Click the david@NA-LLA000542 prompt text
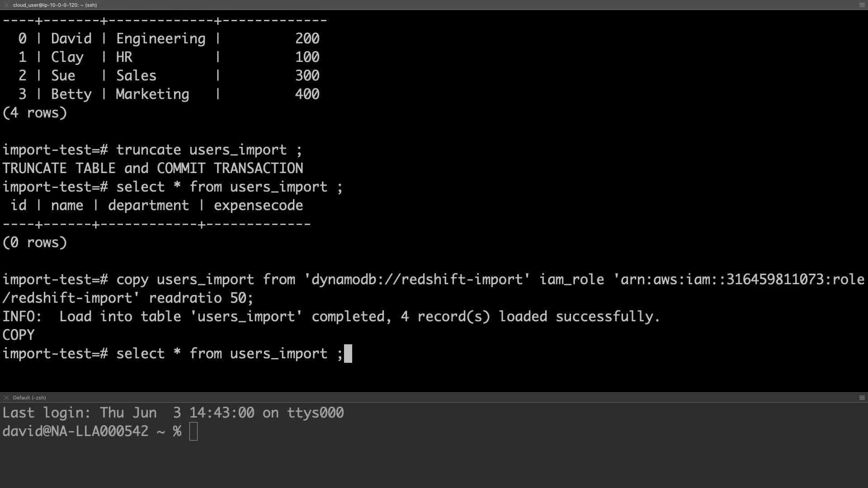The image size is (868, 488). [75, 432]
